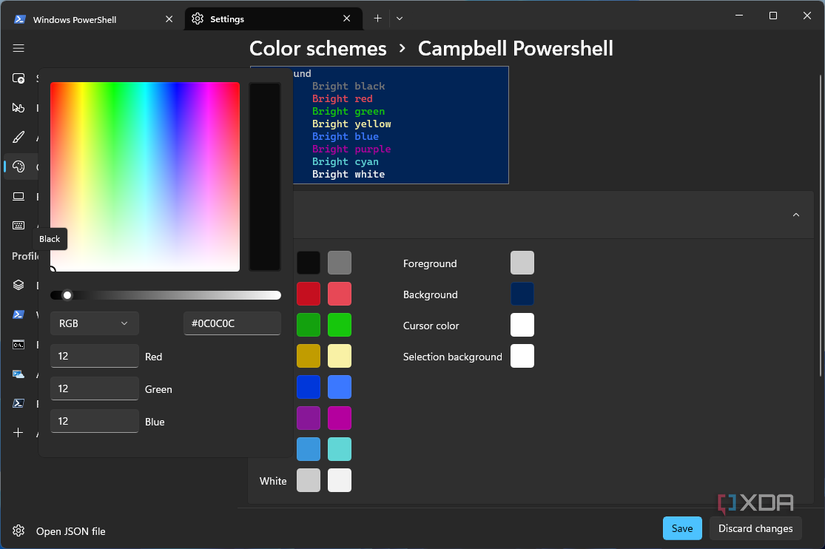Open the RGB color model dropdown
The width and height of the screenshot is (825, 549).
pyautogui.click(x=94, y=323)
